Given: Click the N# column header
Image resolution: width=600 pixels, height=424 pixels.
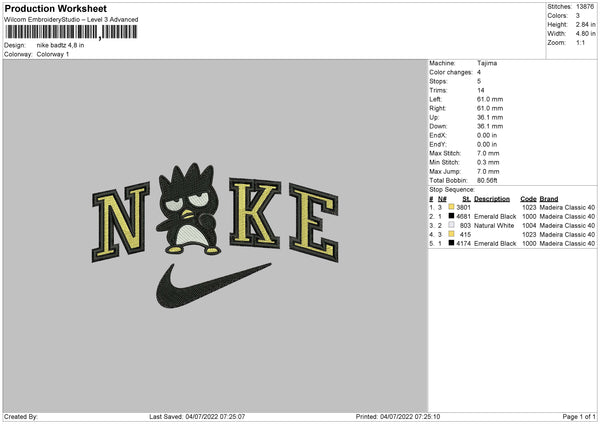Looking at the screenshot, I should (442, 199).
